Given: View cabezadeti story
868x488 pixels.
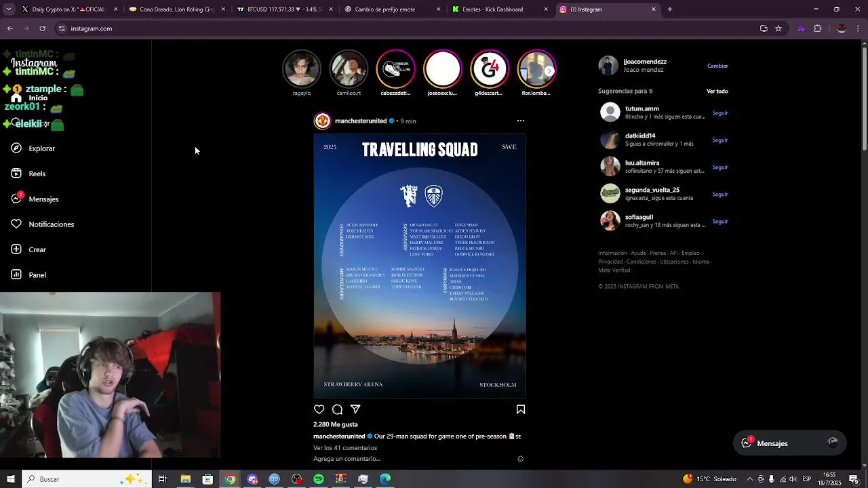Looking at the screenshot, I should tap(395, 68).
